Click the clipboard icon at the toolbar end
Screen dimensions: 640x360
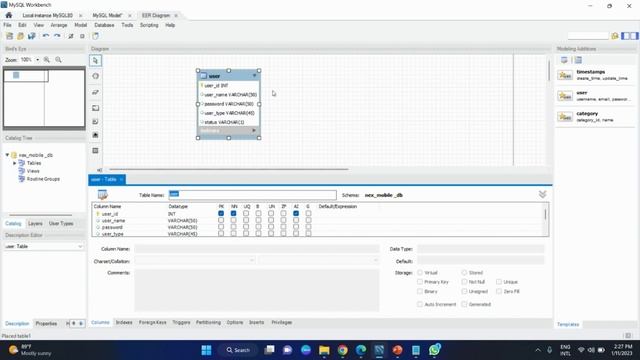pyautogui.click(x=95, y=36)
